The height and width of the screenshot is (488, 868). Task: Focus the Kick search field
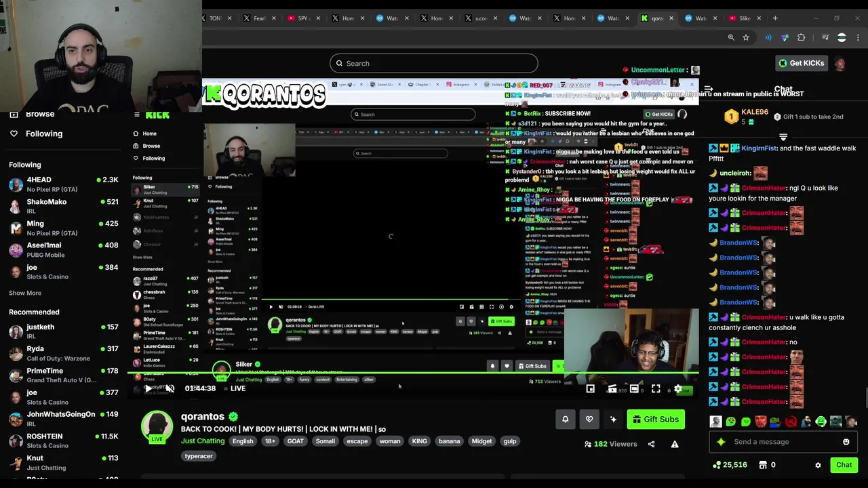coord(434,64)
